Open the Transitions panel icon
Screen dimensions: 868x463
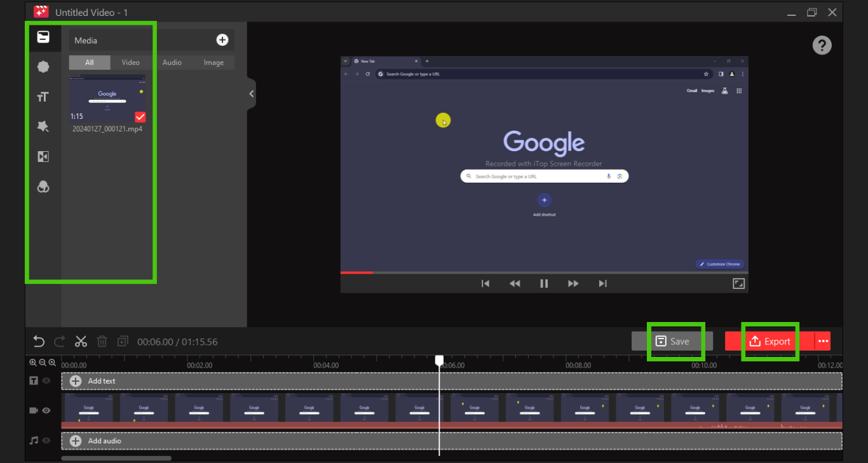coord(43,157)
